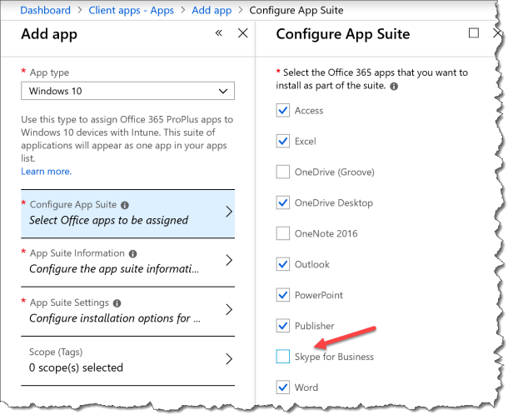Show info tooltip for App Suite Settings
Image resolution: width=513 pixels, height=420 pixels.
117,303
